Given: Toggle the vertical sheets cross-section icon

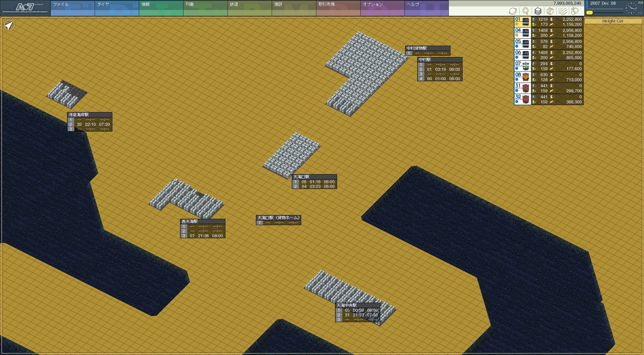Looking at the screenshot, I should [x=550, y=11].
